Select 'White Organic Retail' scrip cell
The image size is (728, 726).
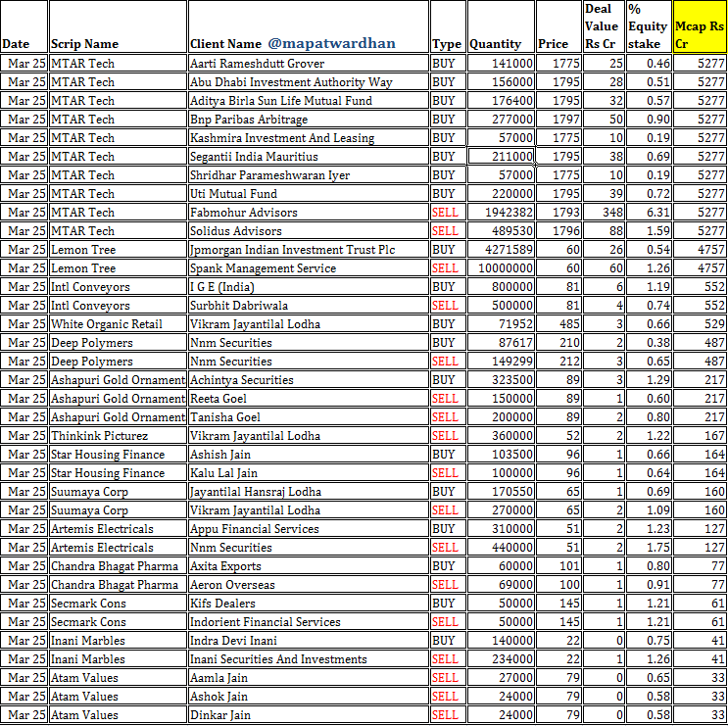118,323
